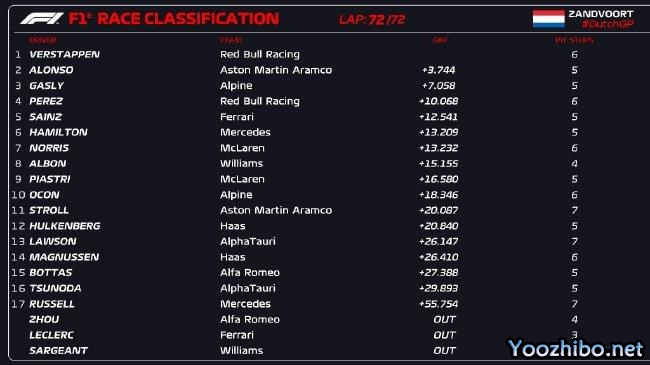The image size is (650, 365).
Task: Click Aston Martin Aramco team for STROLL
Action: point(276,210)
